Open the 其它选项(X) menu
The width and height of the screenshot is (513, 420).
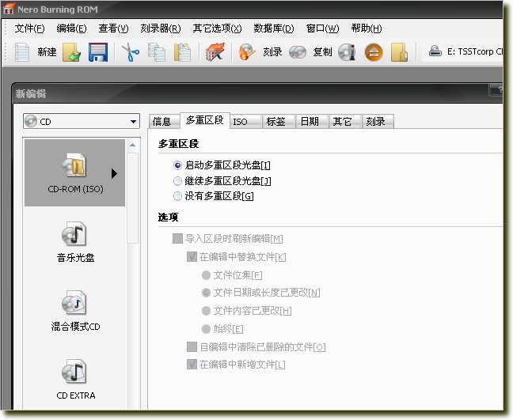point(217,28)
